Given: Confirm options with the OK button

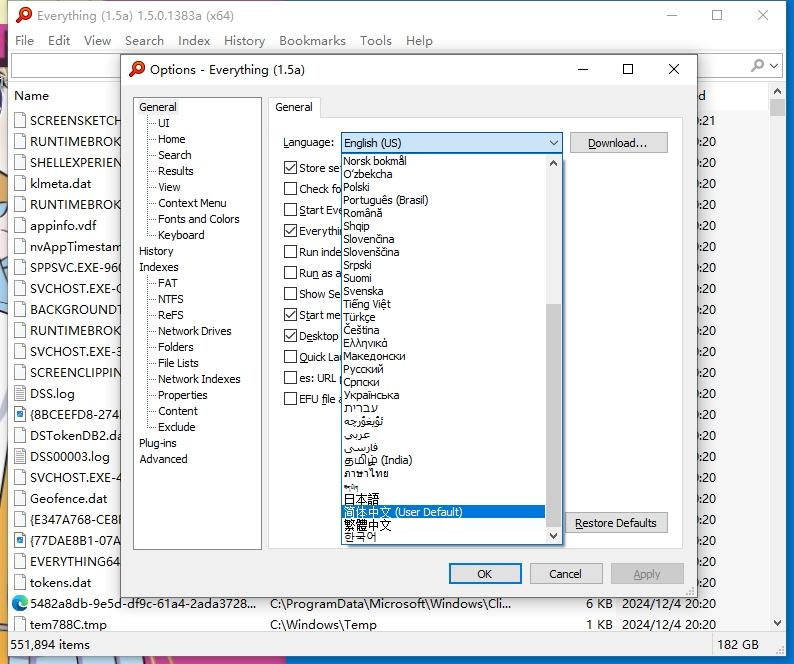Looking at the screenshot, I should 485,574.
